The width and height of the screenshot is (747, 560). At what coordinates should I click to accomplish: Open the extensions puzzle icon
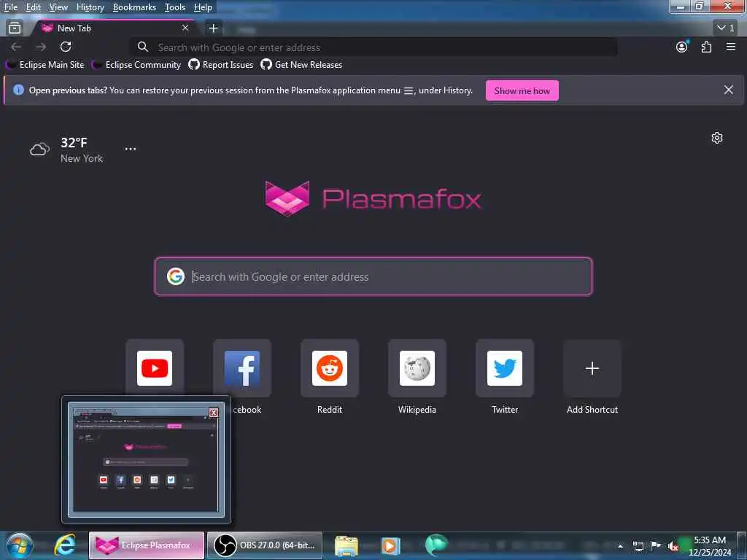tap(706, 47)
